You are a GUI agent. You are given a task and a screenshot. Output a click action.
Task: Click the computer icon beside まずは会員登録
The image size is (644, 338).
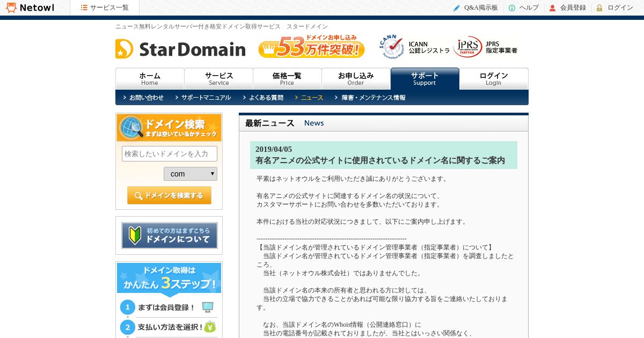208,307
